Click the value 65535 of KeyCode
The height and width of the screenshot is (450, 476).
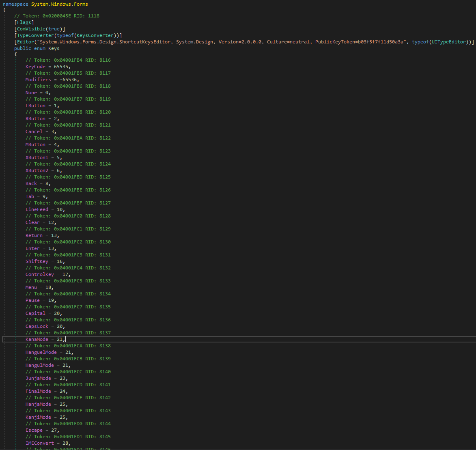[x=61, y=67]
